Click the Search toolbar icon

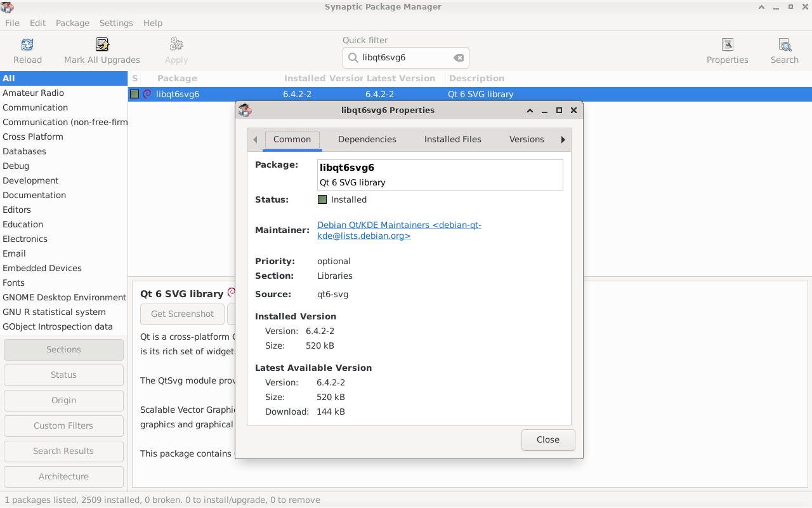coord(785,44)
